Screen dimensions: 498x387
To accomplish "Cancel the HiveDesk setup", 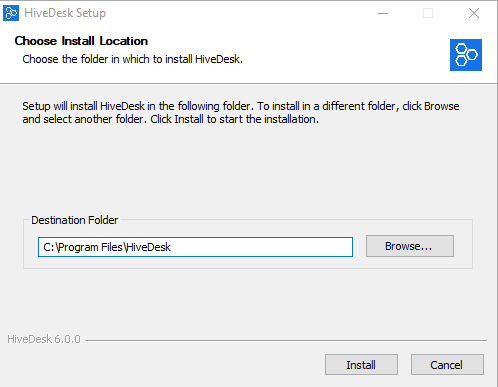I will pyautogui.click(x=447, y=364).
